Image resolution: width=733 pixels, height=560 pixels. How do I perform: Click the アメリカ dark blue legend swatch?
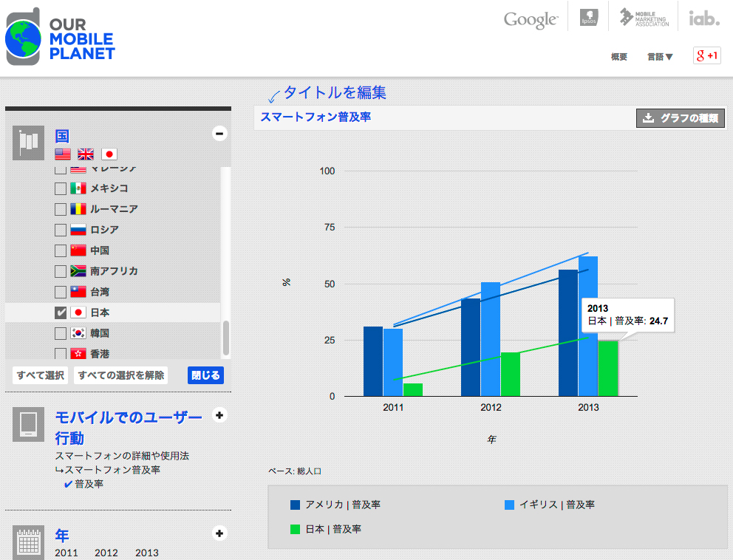coord(295,505)
